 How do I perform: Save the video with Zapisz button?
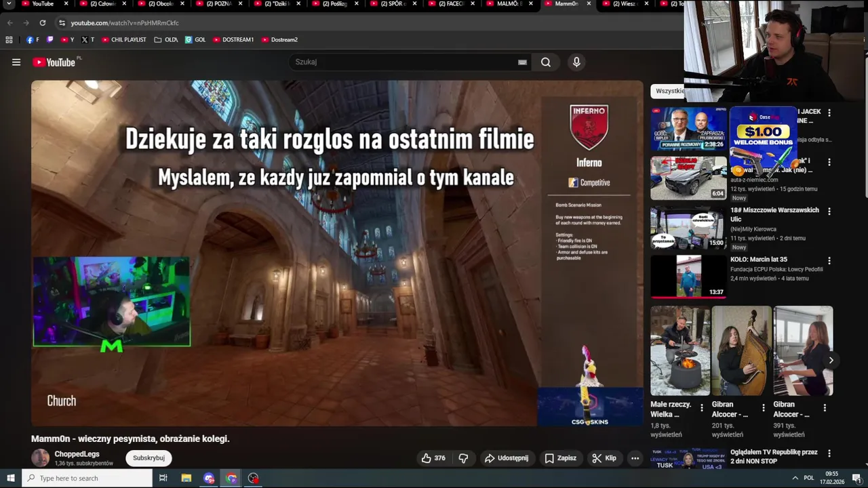pos(560,458)
